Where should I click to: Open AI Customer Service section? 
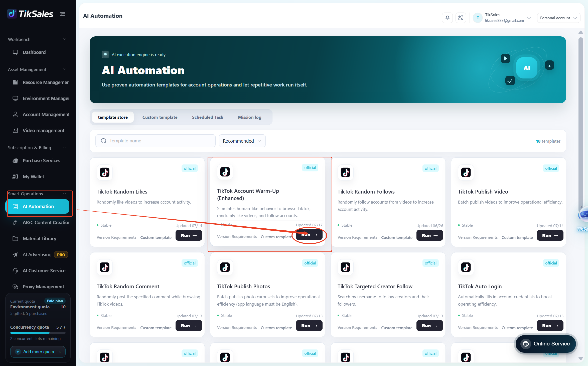[x=44, y=270]
